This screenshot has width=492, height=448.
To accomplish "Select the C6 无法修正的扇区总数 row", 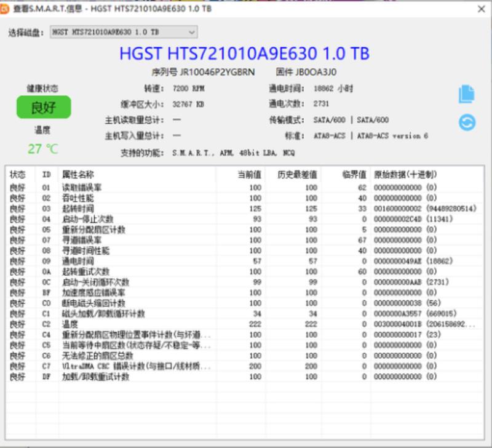I will click(x=244, y=356).
